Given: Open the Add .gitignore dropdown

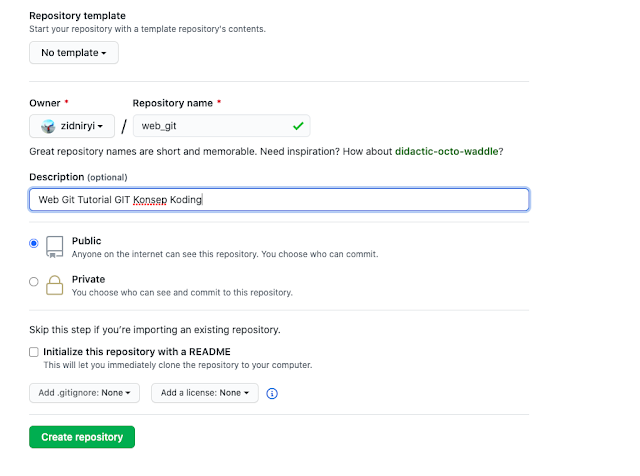Looking at the screenshot, I should click(x=84, y=393).
